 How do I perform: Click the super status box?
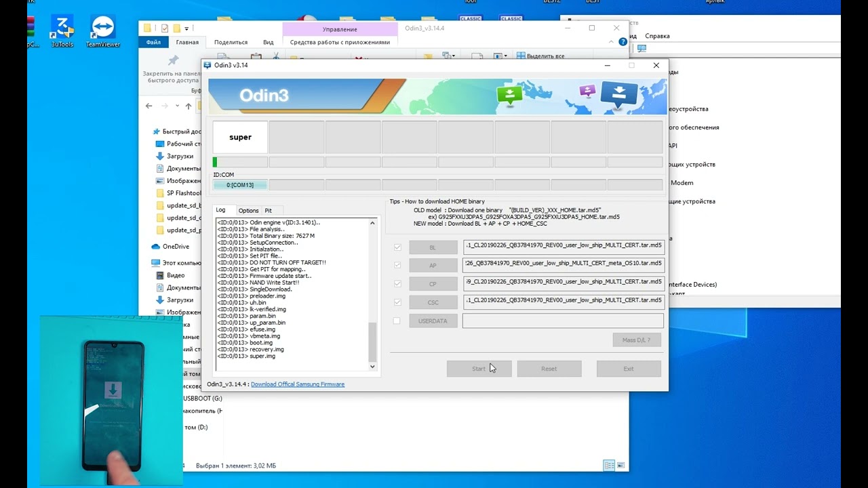click(240, 138)
